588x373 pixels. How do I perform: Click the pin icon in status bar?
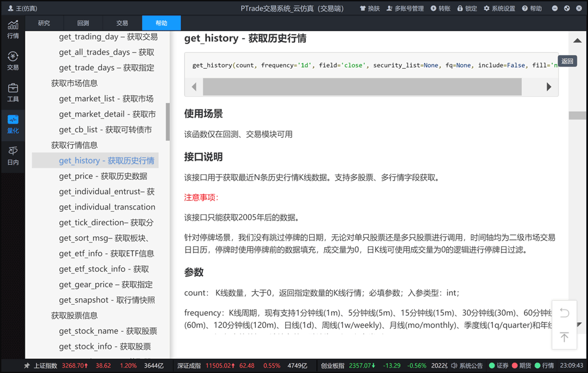tap(26, 365)
